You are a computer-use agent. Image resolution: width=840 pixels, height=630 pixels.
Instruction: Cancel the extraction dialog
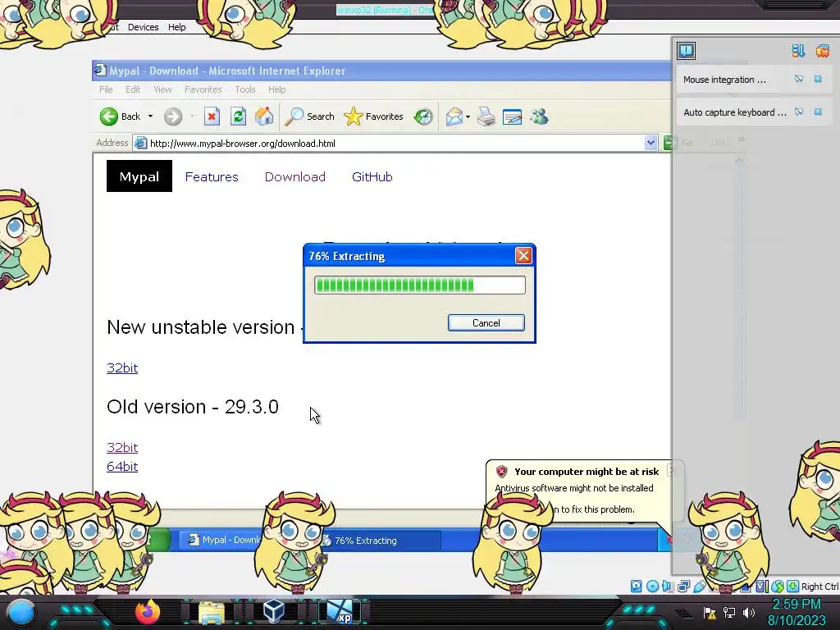point(486,323)
